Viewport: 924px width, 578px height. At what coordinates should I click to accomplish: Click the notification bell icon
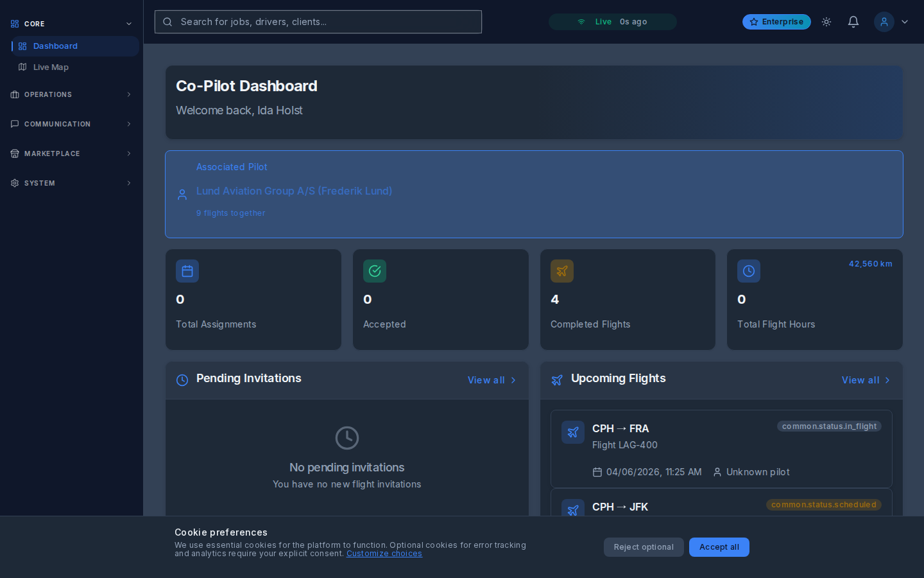coord(853,21)
